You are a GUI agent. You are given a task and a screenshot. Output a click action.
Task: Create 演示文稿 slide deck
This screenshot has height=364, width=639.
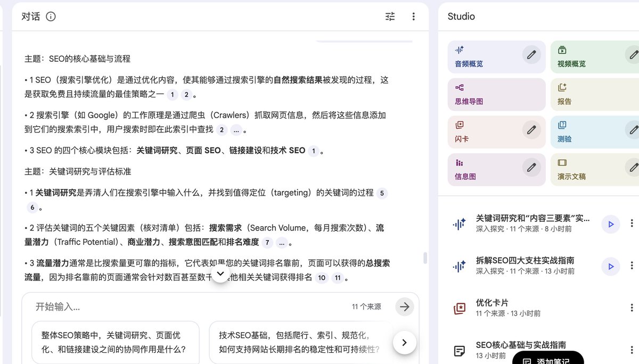[x=595, y=170]
